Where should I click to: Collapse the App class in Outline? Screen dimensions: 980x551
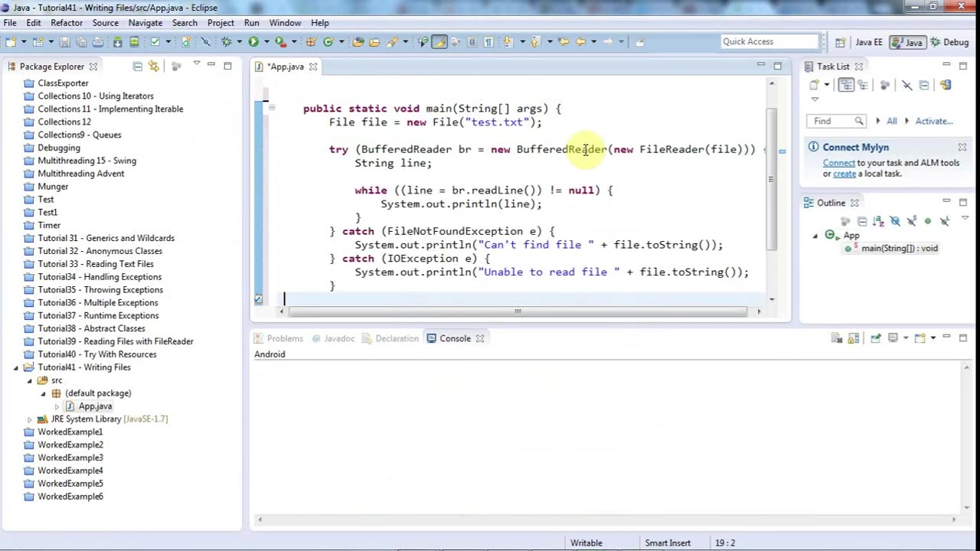click(815, 236)
